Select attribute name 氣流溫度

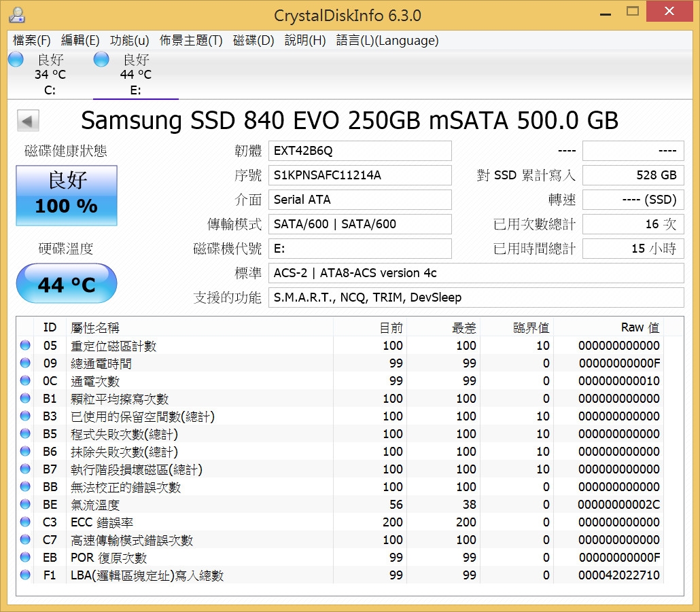95,505
